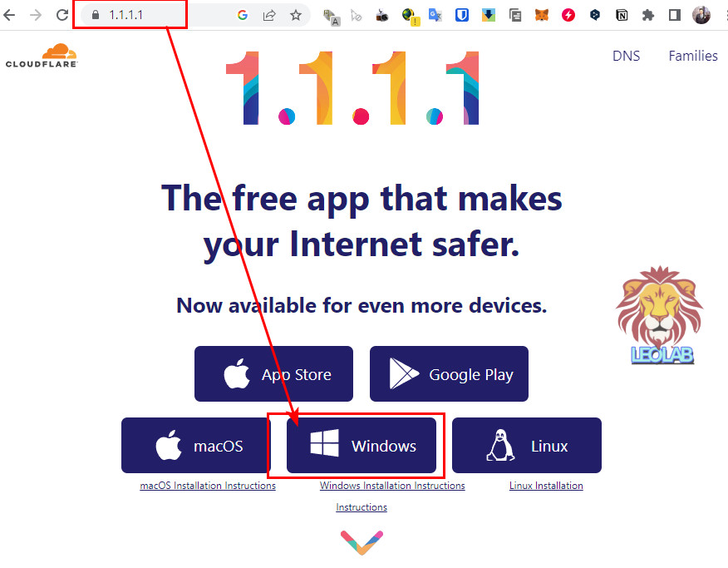Open the Google Translate extension icon
This screenshot has height=568, width=728.
pos(435,15)
